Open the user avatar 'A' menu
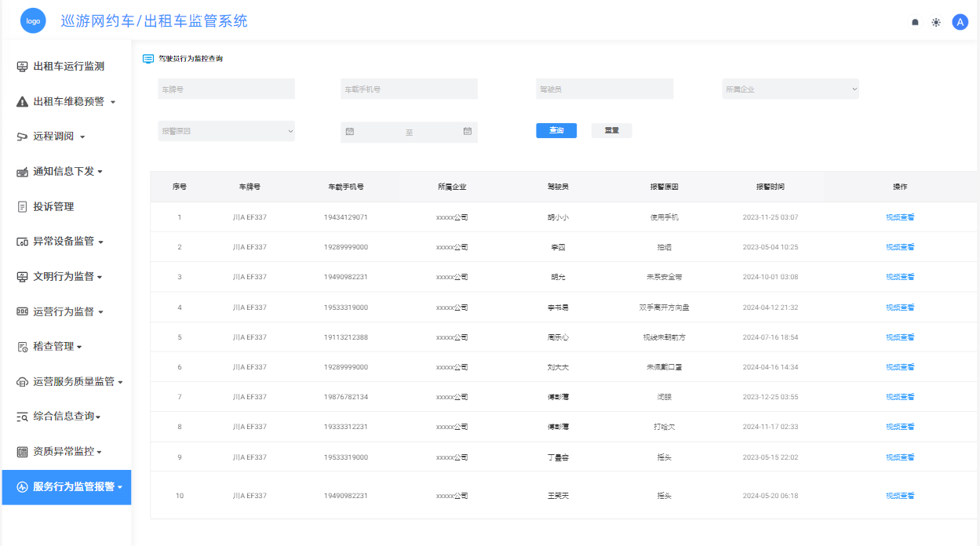Image resolution: width=980 pixels, height=546 pixels. point(960,22)
